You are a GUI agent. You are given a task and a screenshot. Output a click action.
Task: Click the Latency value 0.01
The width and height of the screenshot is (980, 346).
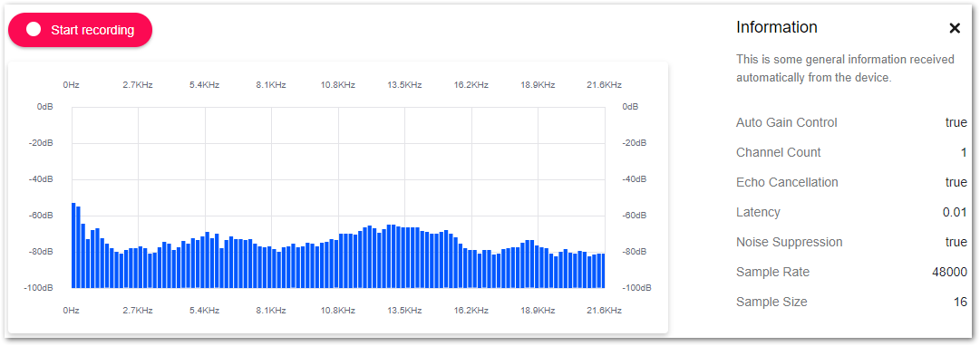955,212
